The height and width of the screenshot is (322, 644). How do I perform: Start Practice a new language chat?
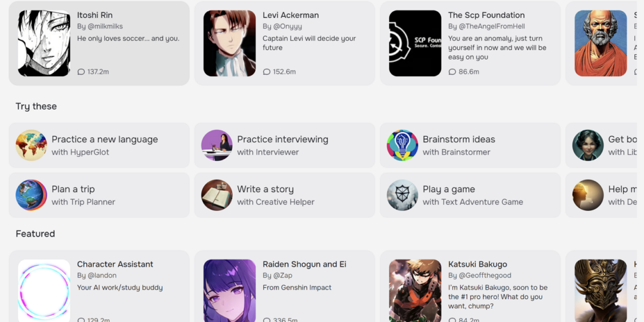coord(99,145)
